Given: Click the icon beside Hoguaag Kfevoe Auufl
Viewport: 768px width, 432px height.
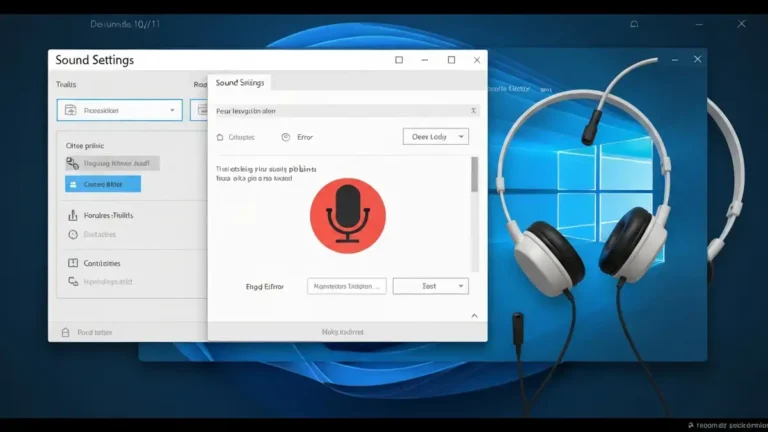Looking at the screenshot, I should click(x=72, y=163).
